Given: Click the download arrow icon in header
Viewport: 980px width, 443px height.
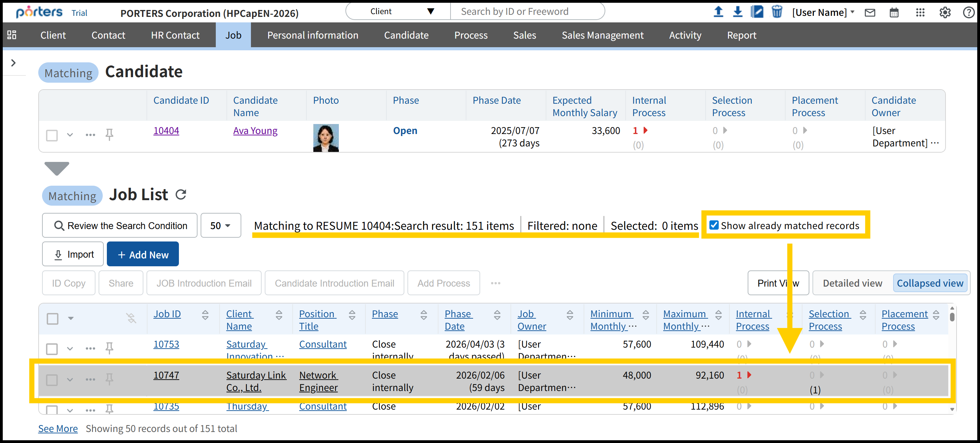Looking at the screenshot, I should [x=737, y=12].
